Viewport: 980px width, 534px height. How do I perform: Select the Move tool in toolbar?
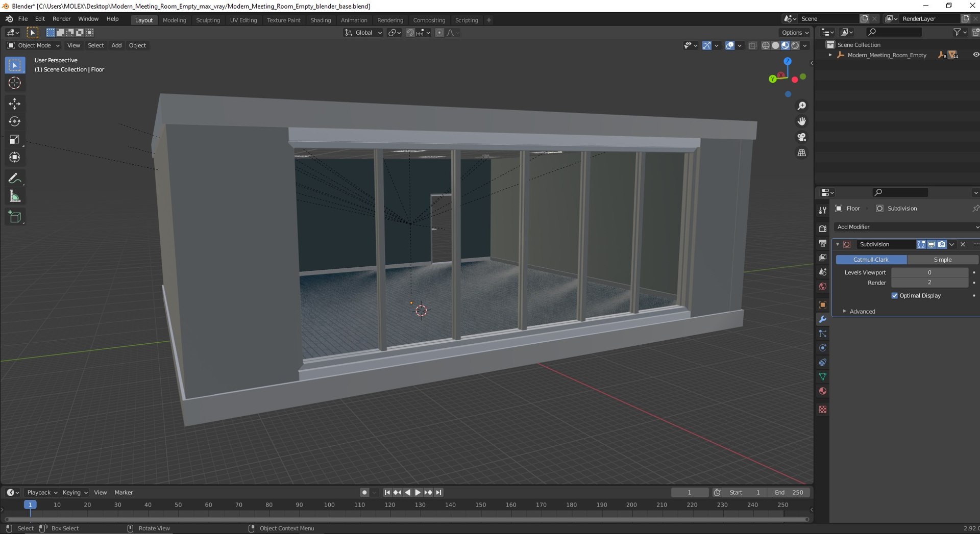pyautogui.click(x=14, y=104)
